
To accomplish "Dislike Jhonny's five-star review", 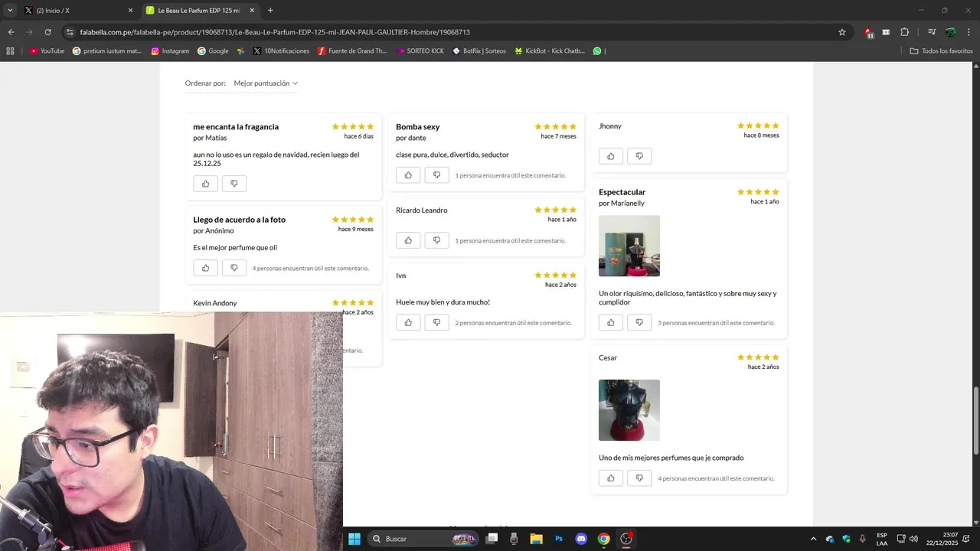I will click(639, 156).
